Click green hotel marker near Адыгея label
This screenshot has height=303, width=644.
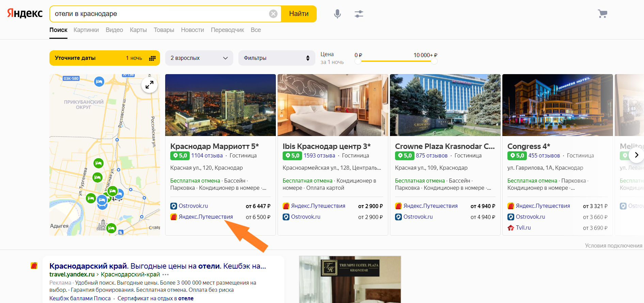click(x=111, y=228)
